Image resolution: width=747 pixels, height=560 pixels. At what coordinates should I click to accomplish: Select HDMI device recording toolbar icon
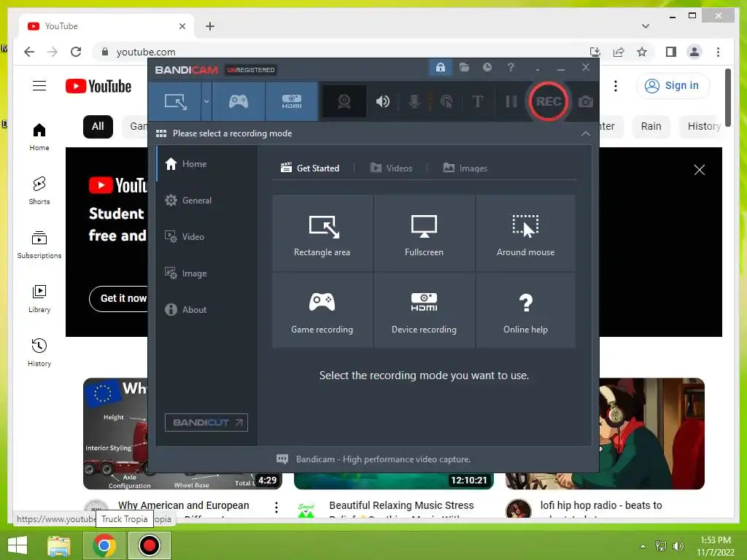coord(292,101)
